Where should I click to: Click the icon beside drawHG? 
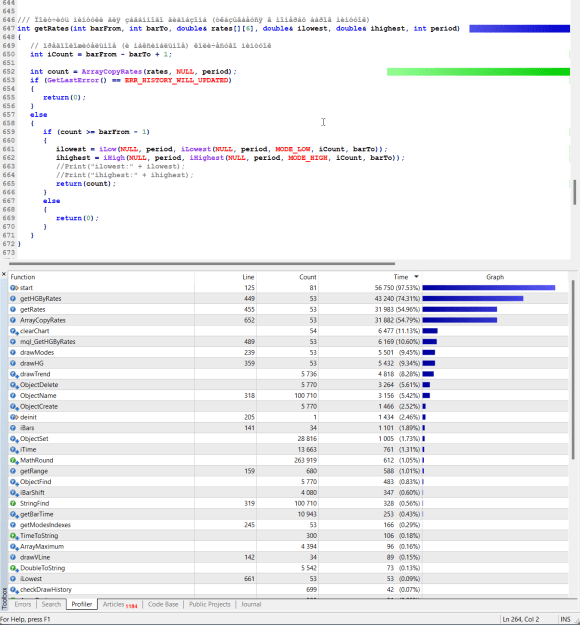(13, 363)
